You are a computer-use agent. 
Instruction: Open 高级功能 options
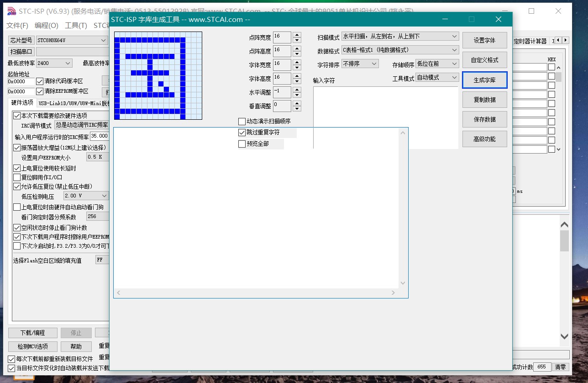pos(484,139)
